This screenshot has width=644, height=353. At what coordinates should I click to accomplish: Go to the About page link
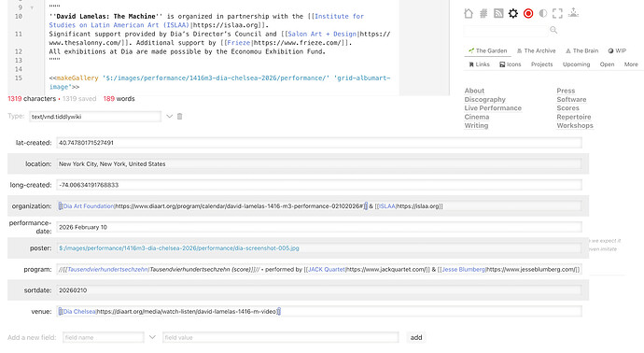tap(474, 91)
